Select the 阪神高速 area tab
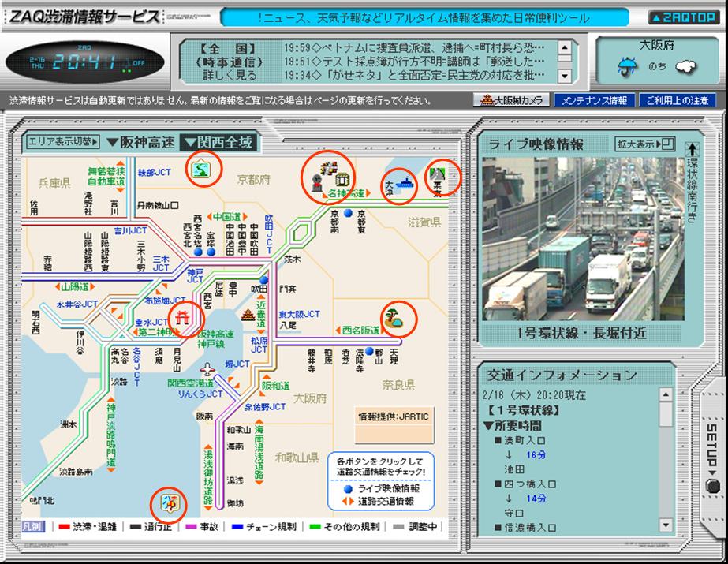728x564 pixels. pos(140,142)
